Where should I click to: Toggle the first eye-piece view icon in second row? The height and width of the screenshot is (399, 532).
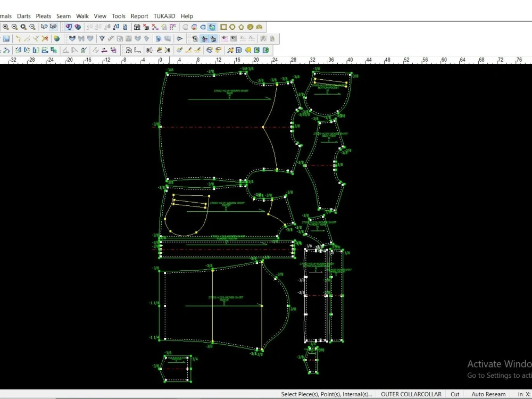pos(195,38)
